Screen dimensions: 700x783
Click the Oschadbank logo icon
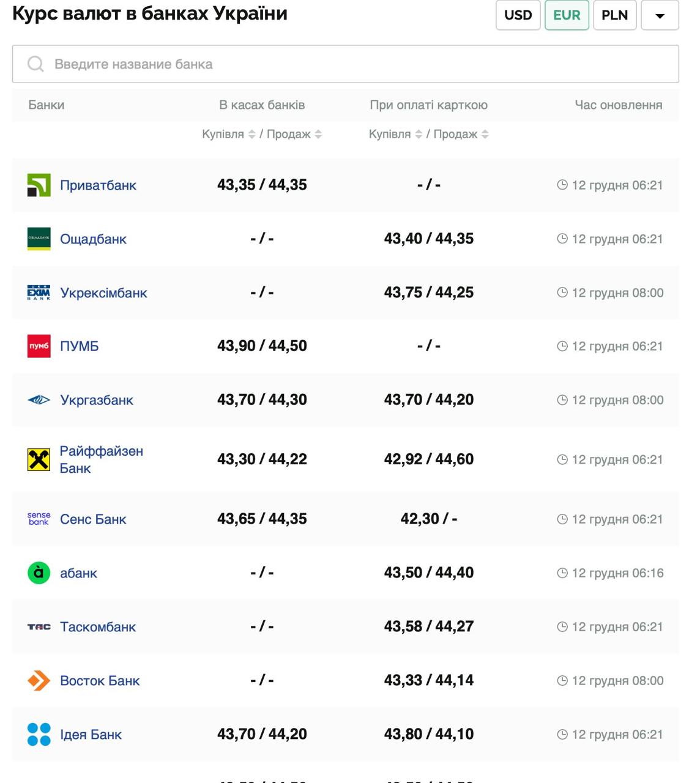tap(39, 239)
